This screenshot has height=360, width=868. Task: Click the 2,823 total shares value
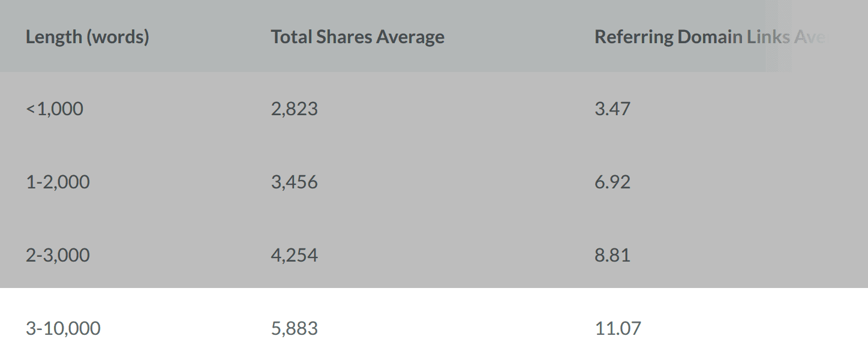coord(294,109)
